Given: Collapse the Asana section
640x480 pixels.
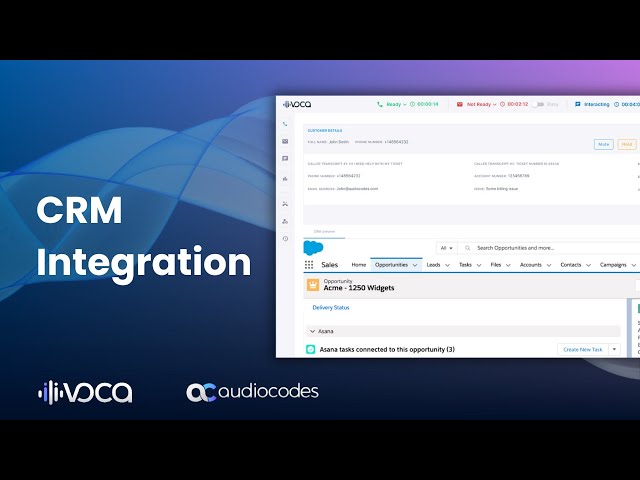Looking at the screenshot, I should pos(313,331).
